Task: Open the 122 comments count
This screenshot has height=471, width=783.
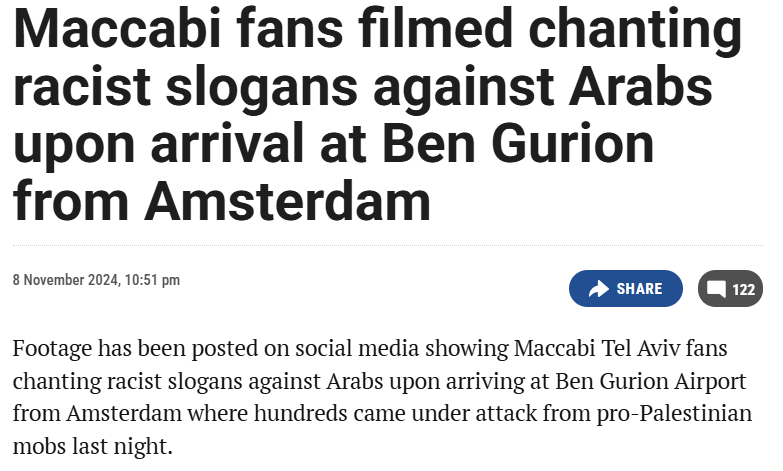Action: click(x=744, y=290)
